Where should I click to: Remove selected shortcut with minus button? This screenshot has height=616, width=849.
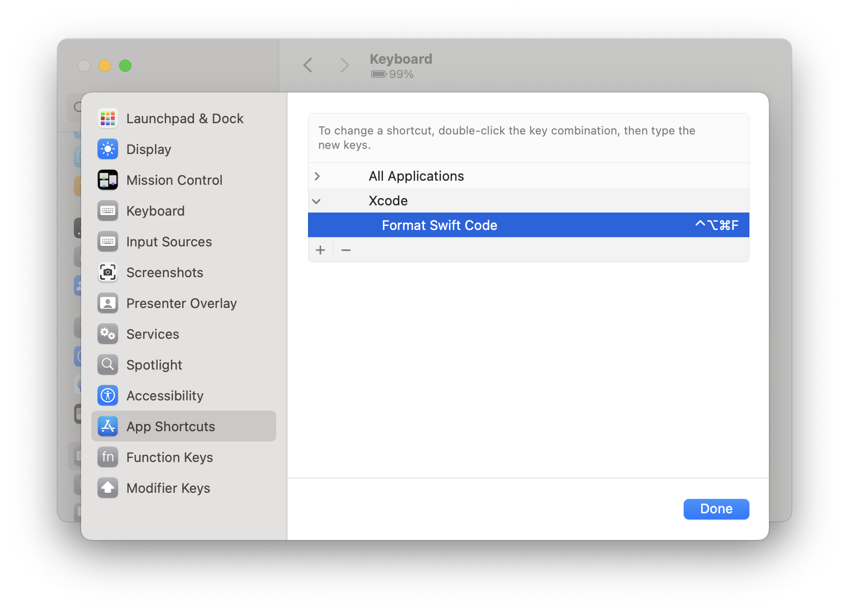tap(346, 250)
